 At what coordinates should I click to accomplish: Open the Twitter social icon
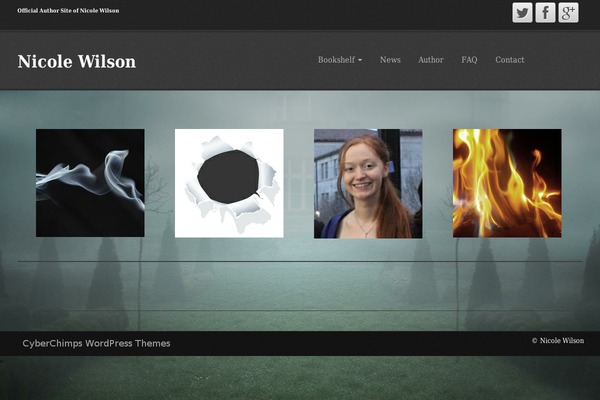tap(522, 13)
